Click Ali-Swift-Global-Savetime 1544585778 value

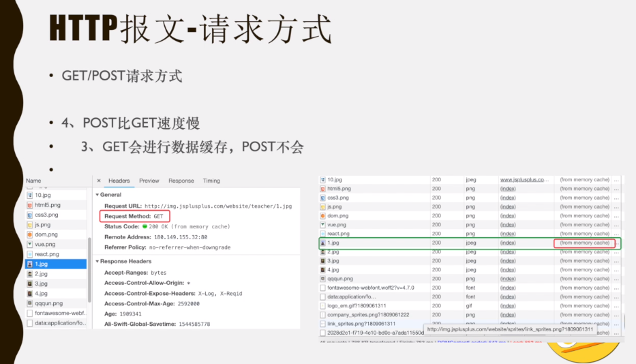(x=194, y=324)
